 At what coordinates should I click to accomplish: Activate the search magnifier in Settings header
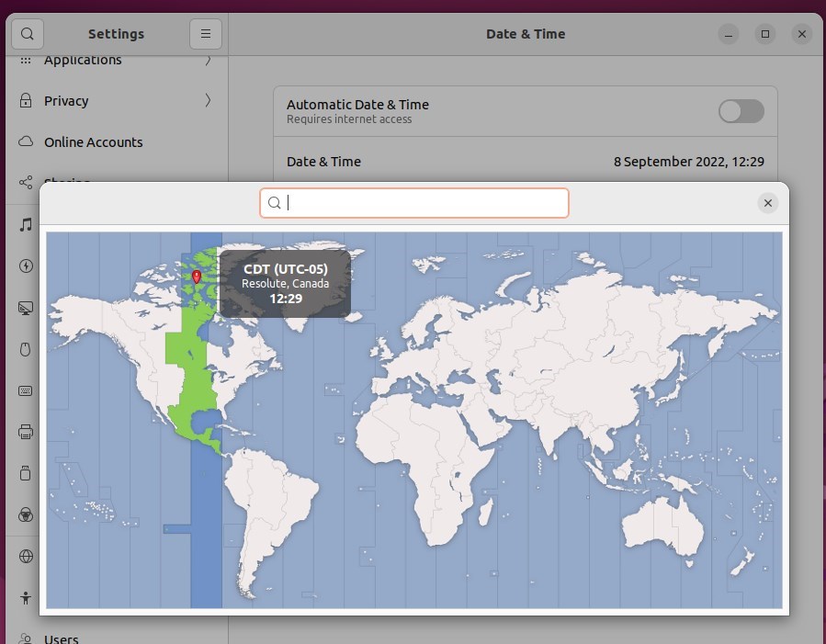click(x=27, y=33)
